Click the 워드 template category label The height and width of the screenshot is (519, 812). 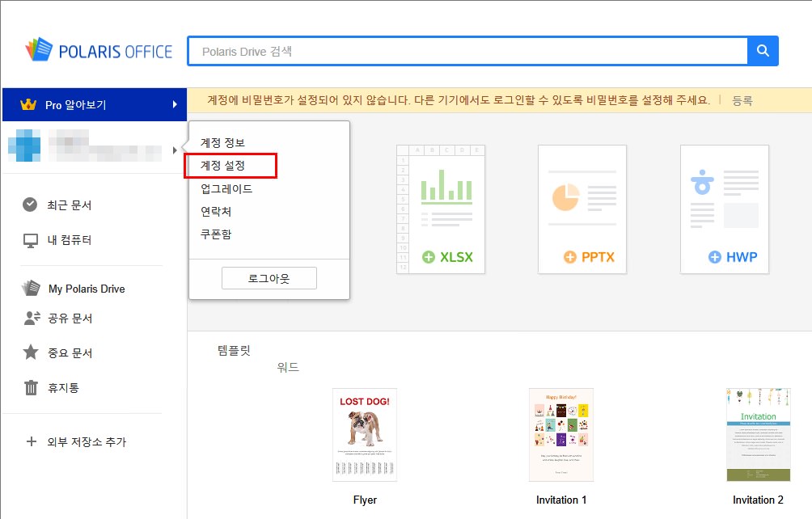[288, 367]
